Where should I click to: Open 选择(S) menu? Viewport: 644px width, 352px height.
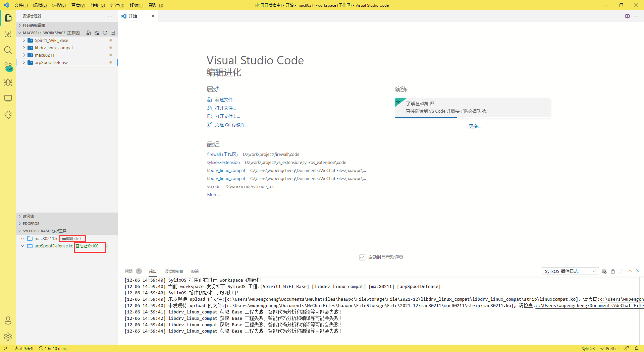pyautogui.click(x=59, y=5)
